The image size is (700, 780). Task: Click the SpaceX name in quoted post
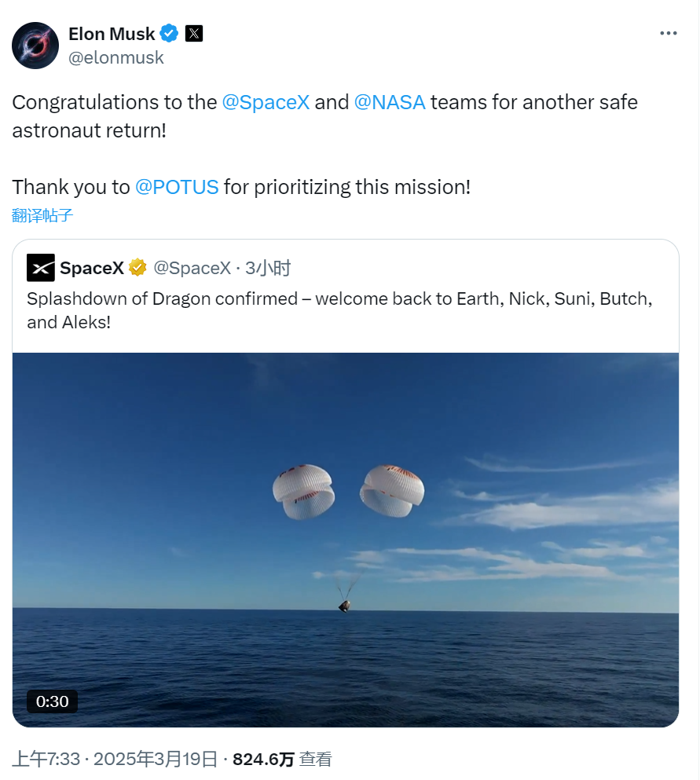tap(92, 268)
